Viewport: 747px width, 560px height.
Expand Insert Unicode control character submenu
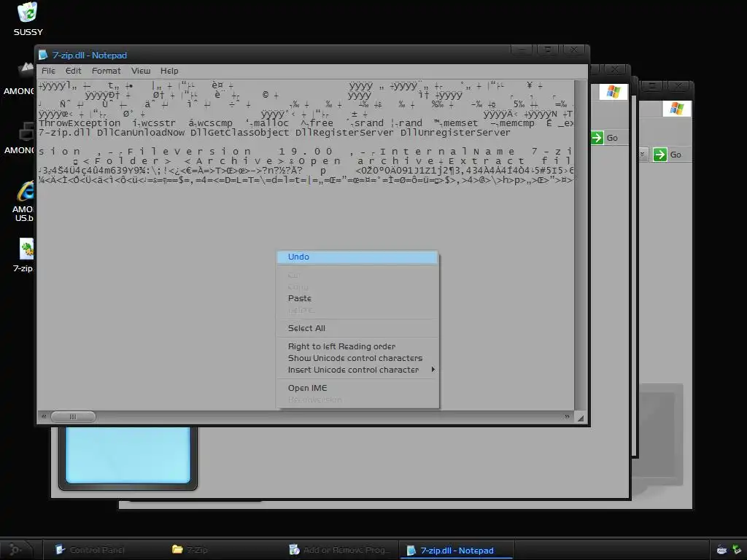click(357, 370)
